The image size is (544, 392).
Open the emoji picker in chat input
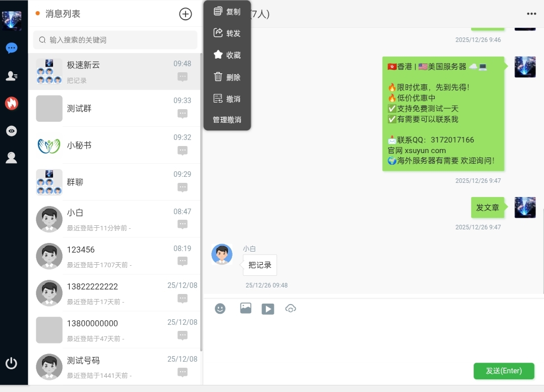coord(220,308)
